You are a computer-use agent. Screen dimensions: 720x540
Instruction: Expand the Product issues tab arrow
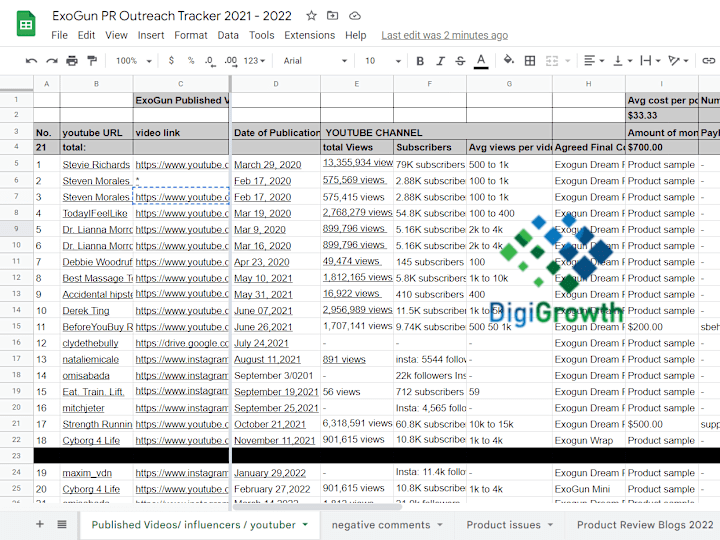[550, 524]
